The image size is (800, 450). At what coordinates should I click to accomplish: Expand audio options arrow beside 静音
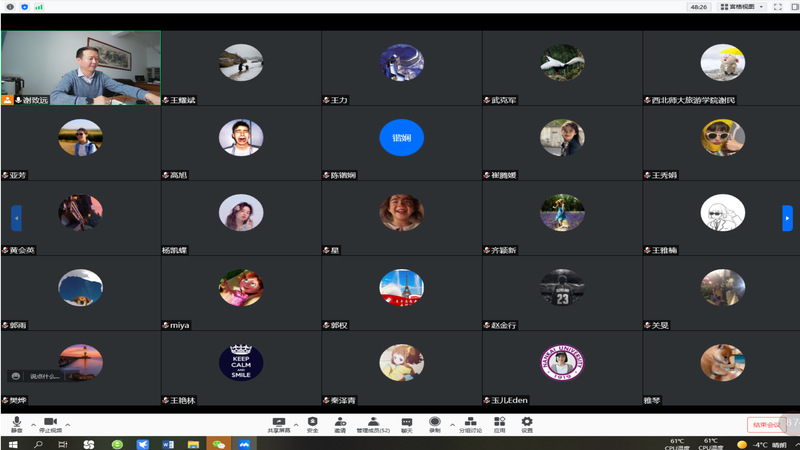tap(33, 424)
